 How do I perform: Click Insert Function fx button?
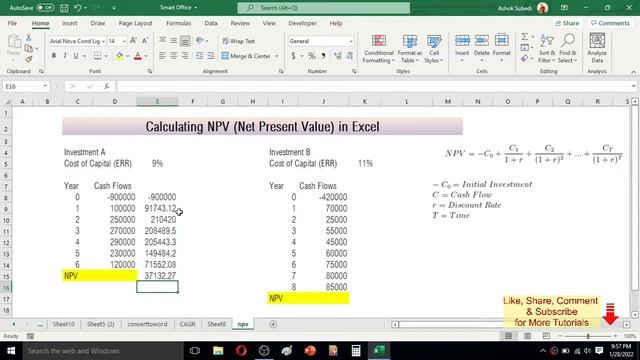107,86
